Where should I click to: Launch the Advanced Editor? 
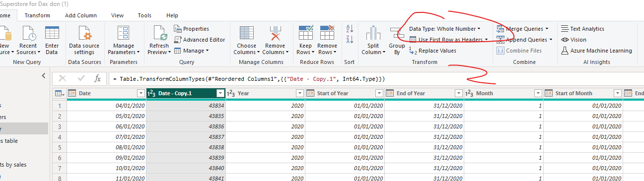coord(199,40)
